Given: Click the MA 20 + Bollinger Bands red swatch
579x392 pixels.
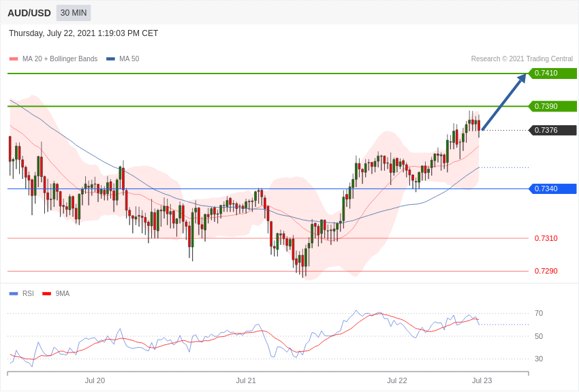Looking at the screenshot, I should click(14, 59).
